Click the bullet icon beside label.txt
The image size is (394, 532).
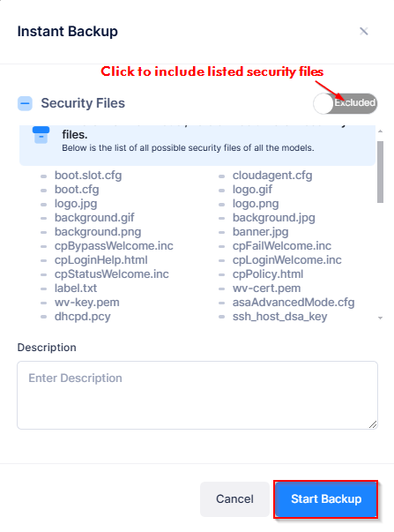click(44, 289)
